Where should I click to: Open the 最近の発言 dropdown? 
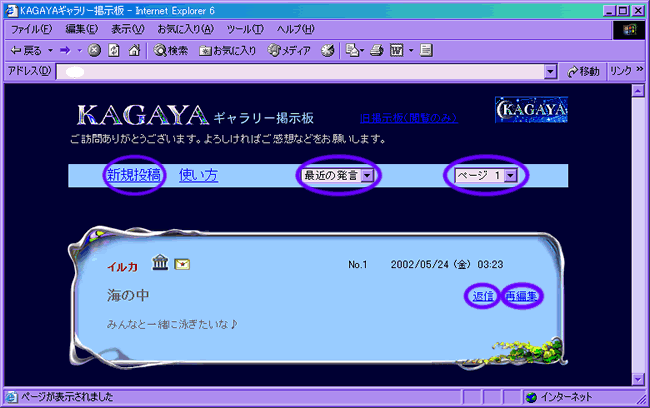337,175
